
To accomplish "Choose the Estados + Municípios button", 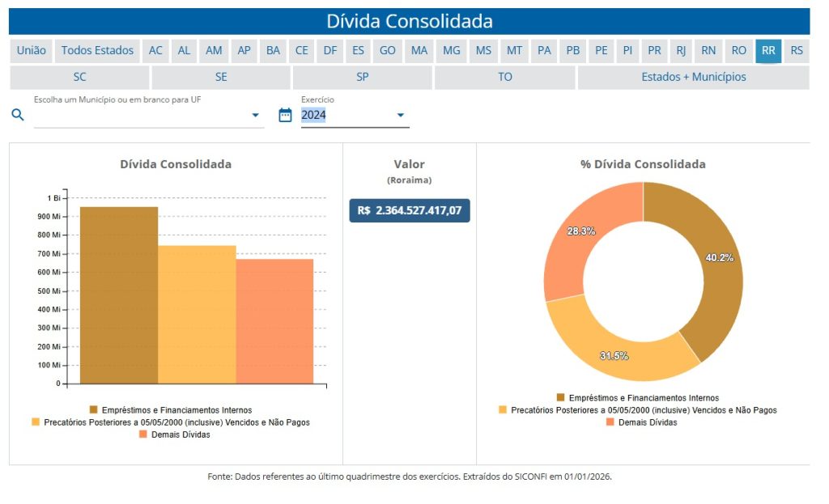I will (x=693, y=77).
